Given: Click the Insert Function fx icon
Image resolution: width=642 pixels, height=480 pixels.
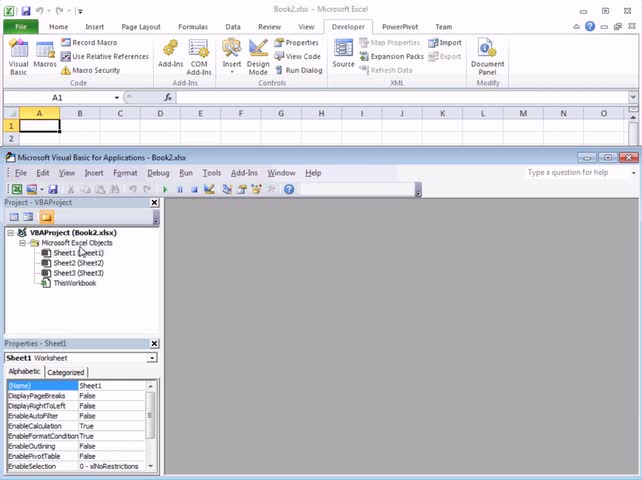Looking at the screenshot, I should click(x=168, y=97).
